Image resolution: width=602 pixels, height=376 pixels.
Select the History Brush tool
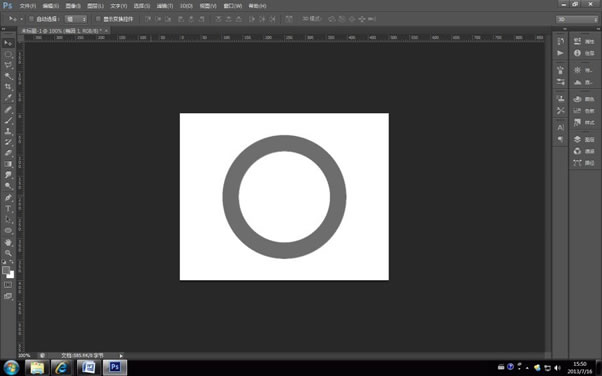coord(8,142)
